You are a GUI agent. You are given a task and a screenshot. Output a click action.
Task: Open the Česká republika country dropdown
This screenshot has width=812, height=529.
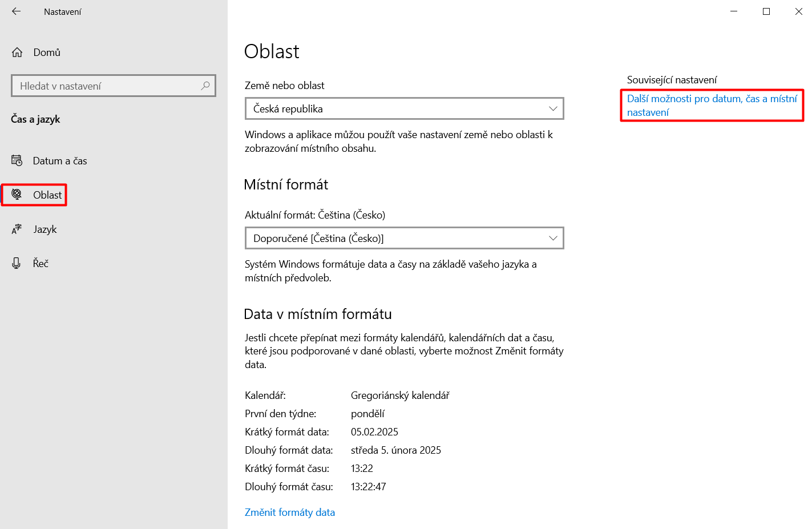tap(405, 108)
